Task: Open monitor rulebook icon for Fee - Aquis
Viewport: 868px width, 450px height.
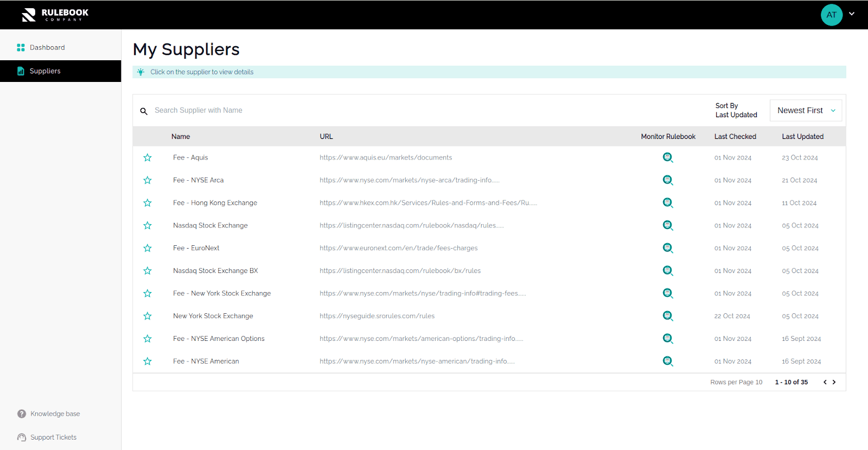Action: pyautogui.click(x=668, y=157)
